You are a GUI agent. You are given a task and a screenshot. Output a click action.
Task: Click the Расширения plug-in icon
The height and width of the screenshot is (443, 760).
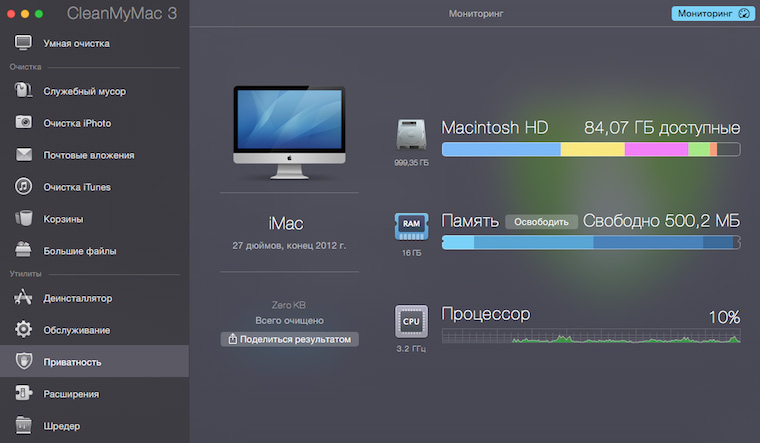tap(23, 393)
